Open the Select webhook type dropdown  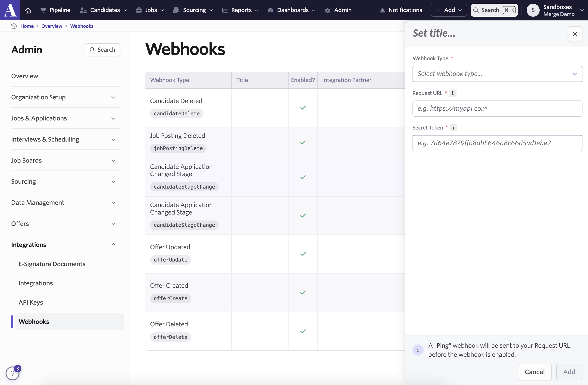coord(497,74)
